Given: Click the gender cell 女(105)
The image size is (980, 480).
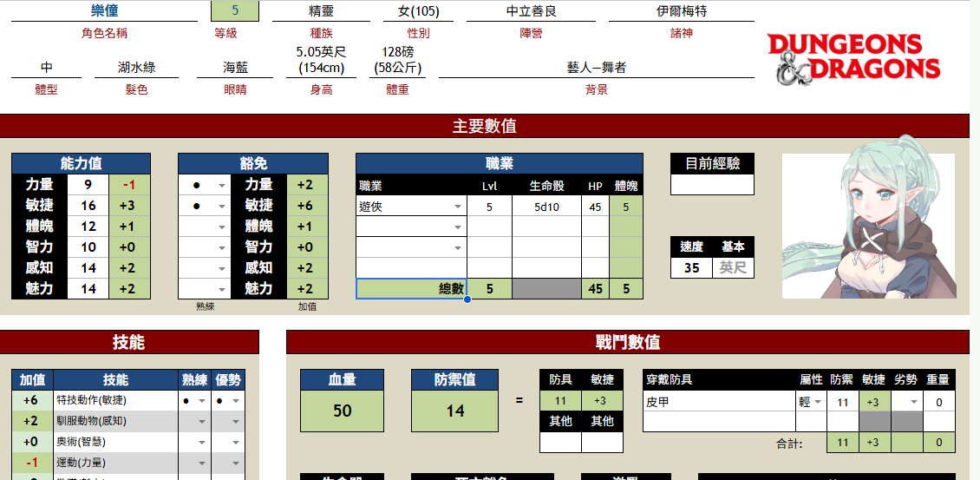Looking at the screenshot, I should 418,11.
